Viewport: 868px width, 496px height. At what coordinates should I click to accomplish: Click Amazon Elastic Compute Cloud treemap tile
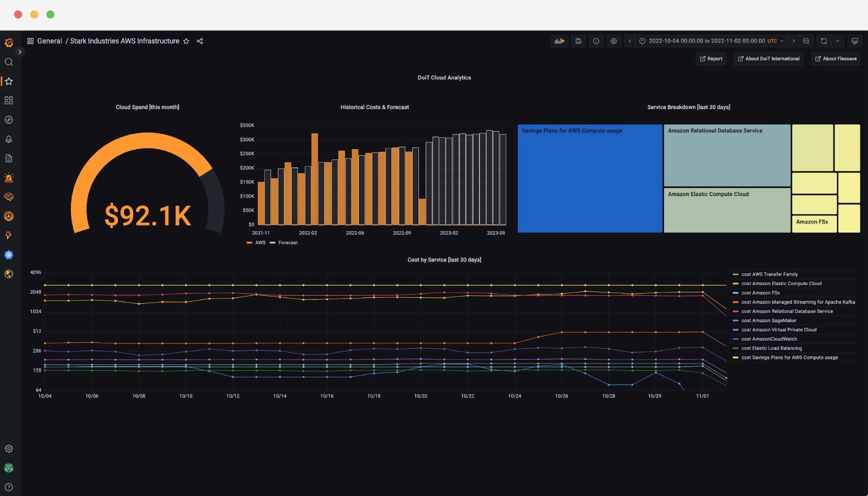(727, 210)
